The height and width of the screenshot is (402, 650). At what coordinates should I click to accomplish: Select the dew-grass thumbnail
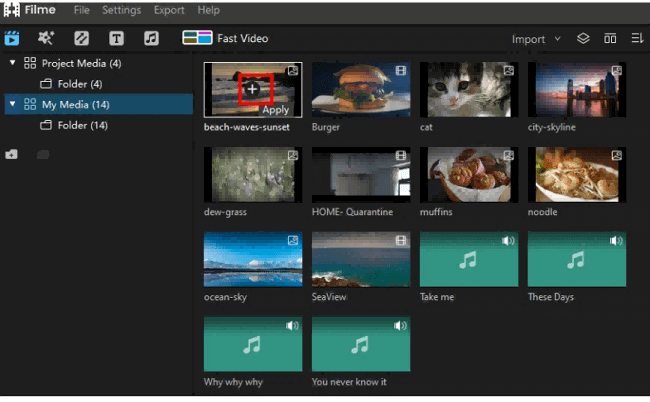253,174
